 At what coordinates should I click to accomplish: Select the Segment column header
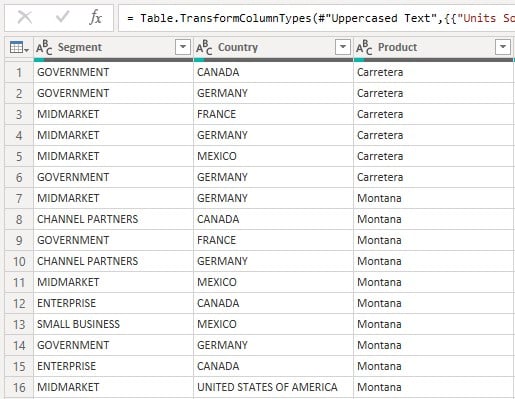(x=113, y=48)
